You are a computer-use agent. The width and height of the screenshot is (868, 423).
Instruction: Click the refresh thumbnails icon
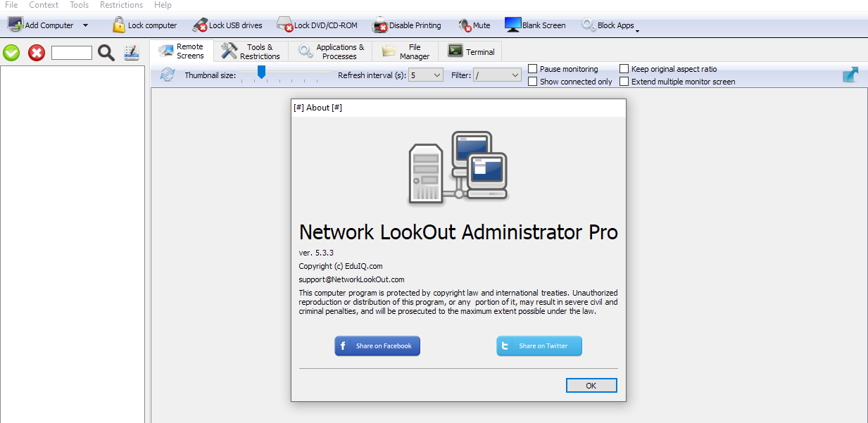click(x=167, y=75)
